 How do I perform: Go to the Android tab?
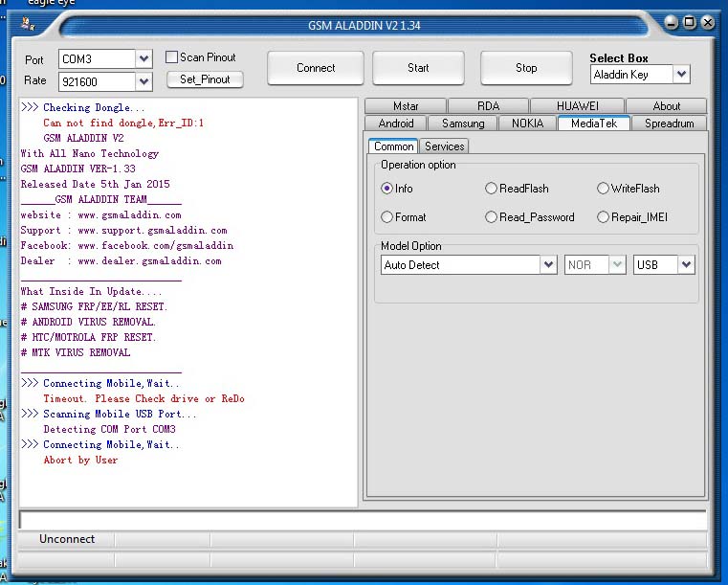[396, 124]
